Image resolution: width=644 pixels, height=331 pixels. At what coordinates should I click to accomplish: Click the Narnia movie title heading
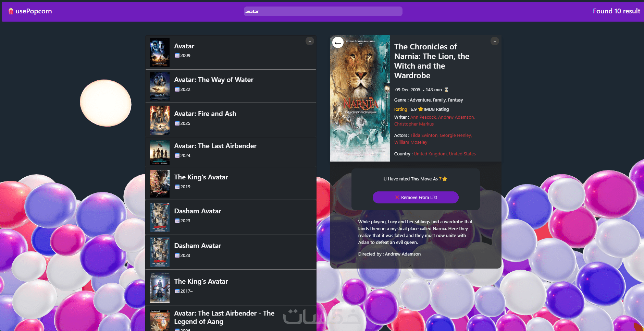432,61
